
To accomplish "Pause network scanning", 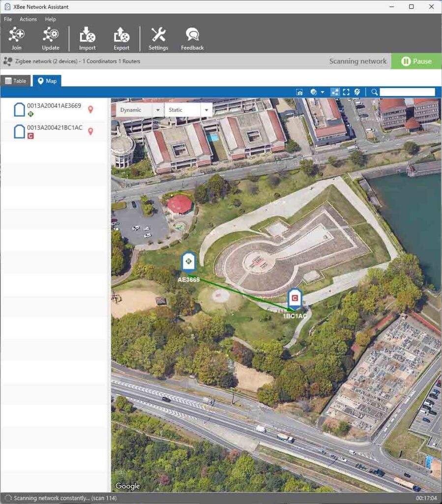I will point(416,61).
